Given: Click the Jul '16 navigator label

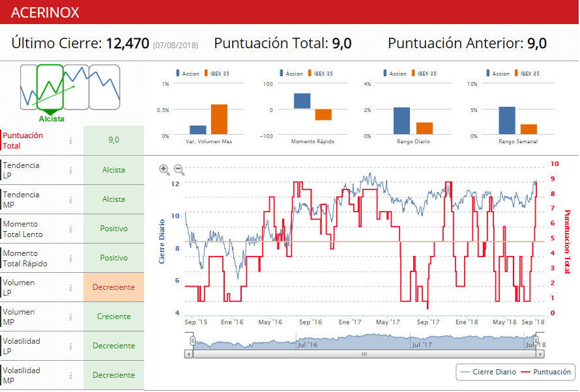Looking at the screenshot, I should [308, 344].
